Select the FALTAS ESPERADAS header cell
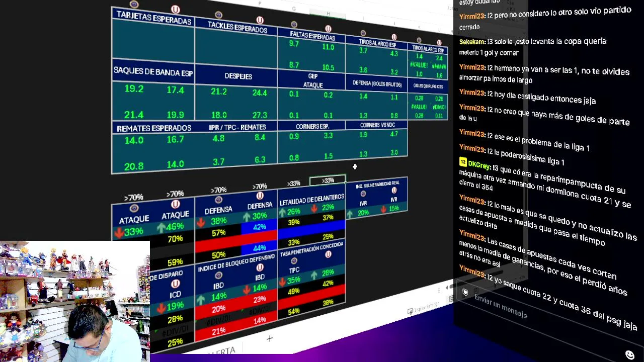The image size is (644, 362). [311, 36]
